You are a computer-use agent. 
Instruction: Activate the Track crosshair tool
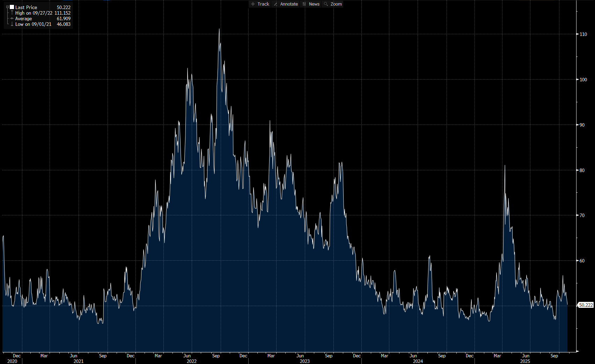click(260, 4)
